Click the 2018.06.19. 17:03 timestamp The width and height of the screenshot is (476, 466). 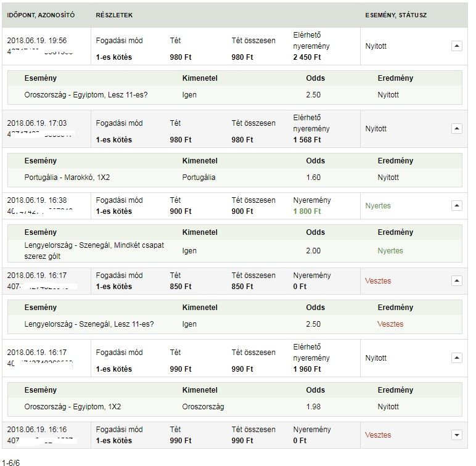pos(36,123)
